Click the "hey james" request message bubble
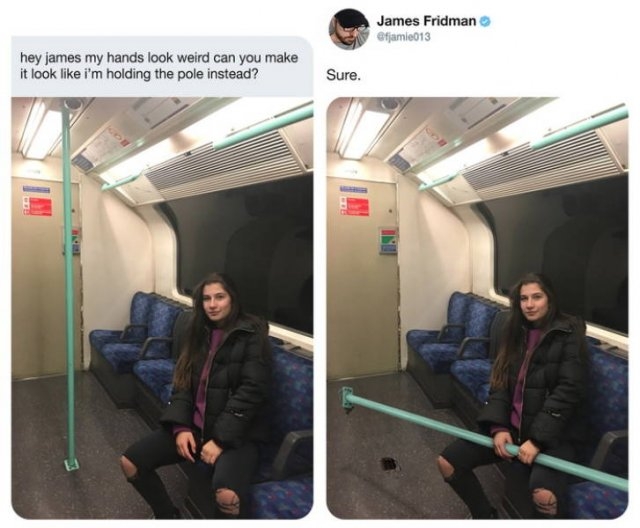This screenshot has width=640, height=528. (x=162, y=66)
